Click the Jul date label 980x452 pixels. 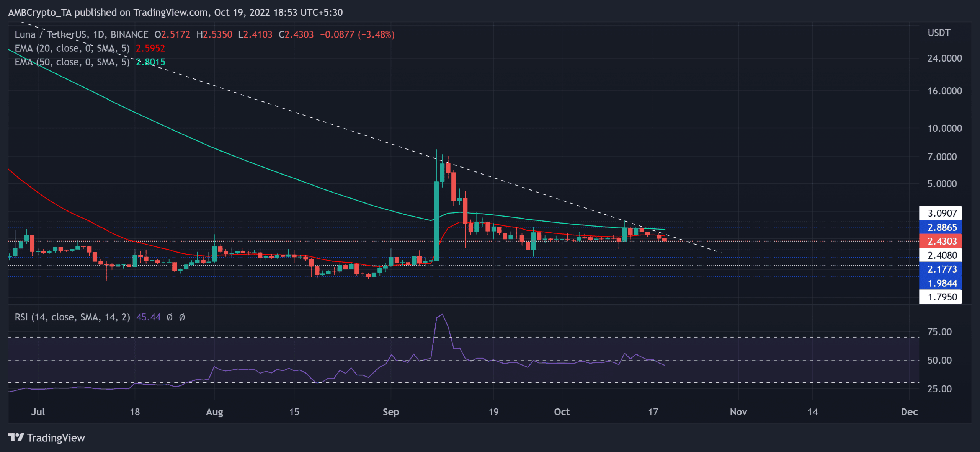(38, 412)
